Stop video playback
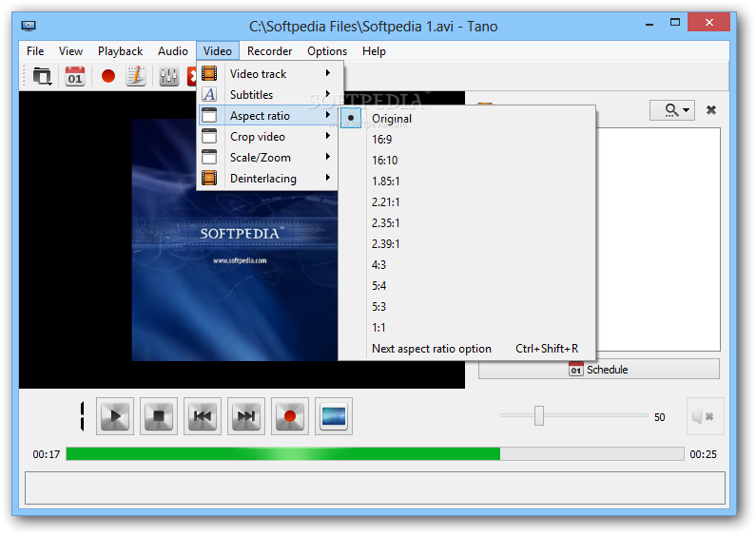This screenshot has height=535, width=756. 159,416
